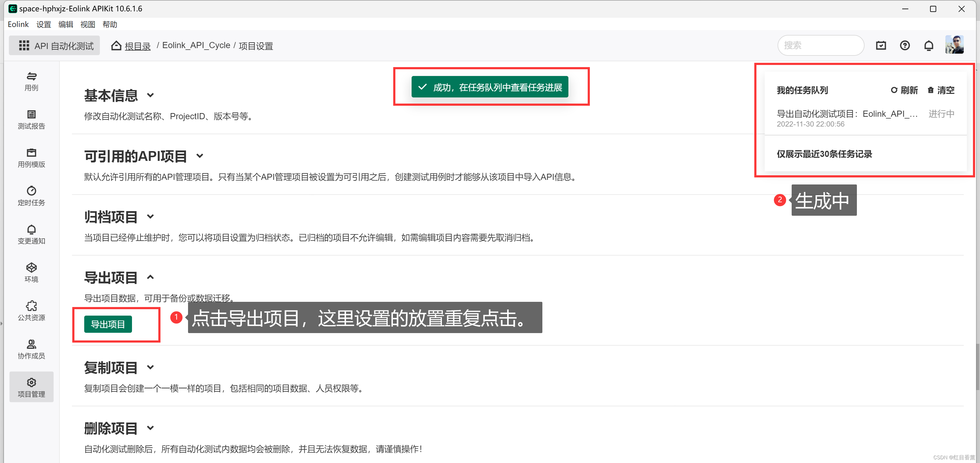The image size is (980, 463).
Task: Open the help question mark icon
Action: pos(905,46)
